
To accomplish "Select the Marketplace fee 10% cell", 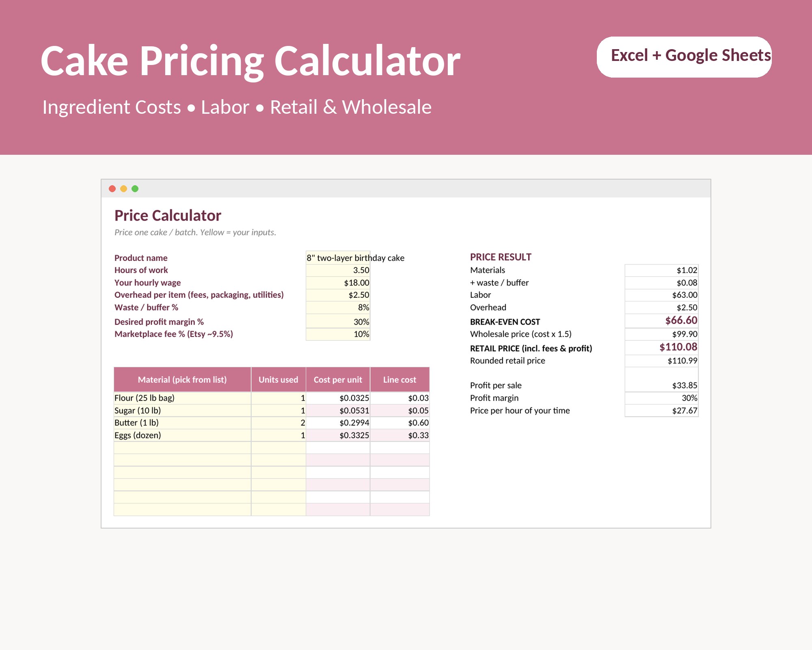I will [338, 334].
